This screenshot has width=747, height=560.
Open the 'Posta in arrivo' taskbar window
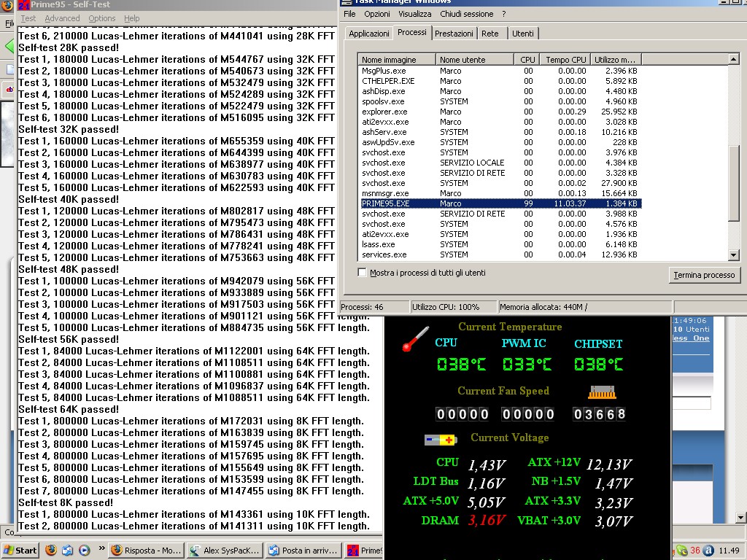click(302, 551)
